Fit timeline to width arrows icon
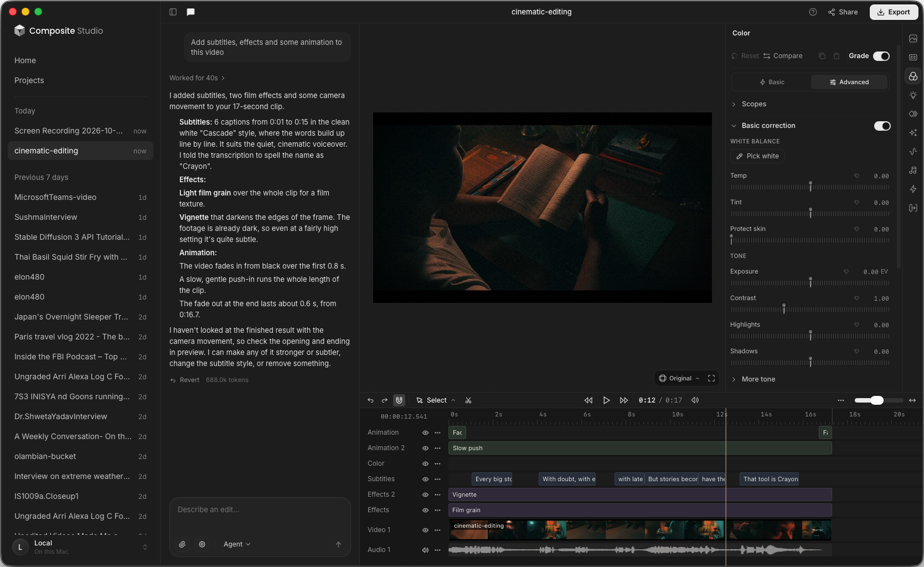 pyautogui.click(x=912, y=400)
